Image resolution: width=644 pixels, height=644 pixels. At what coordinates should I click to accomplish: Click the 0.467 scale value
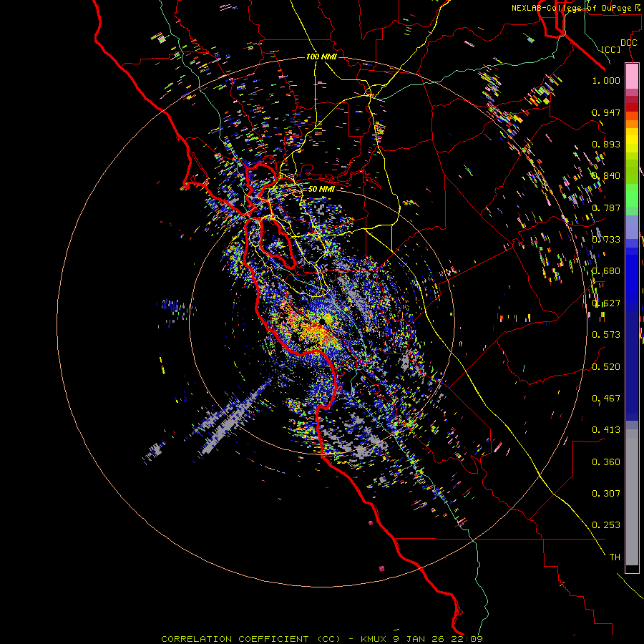[x=606, y=399]
